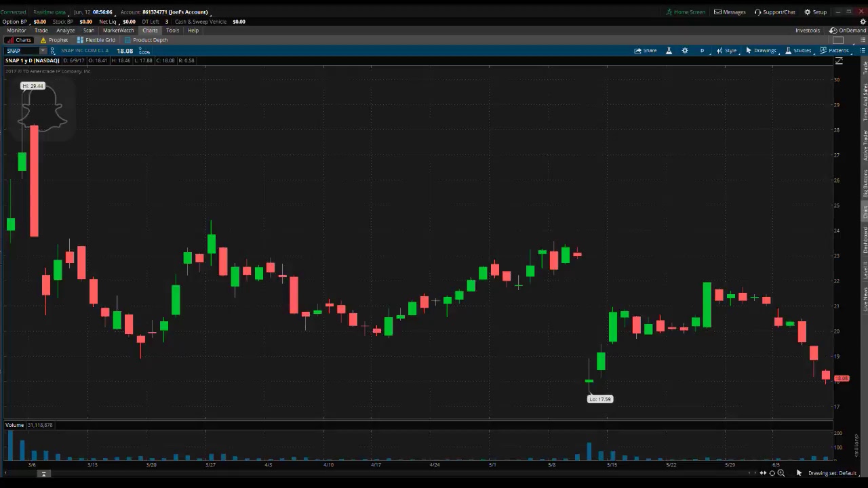Click the Hi: 29.44 price bubble
Viewport: 868px width, 488px height.
point(33,86)
